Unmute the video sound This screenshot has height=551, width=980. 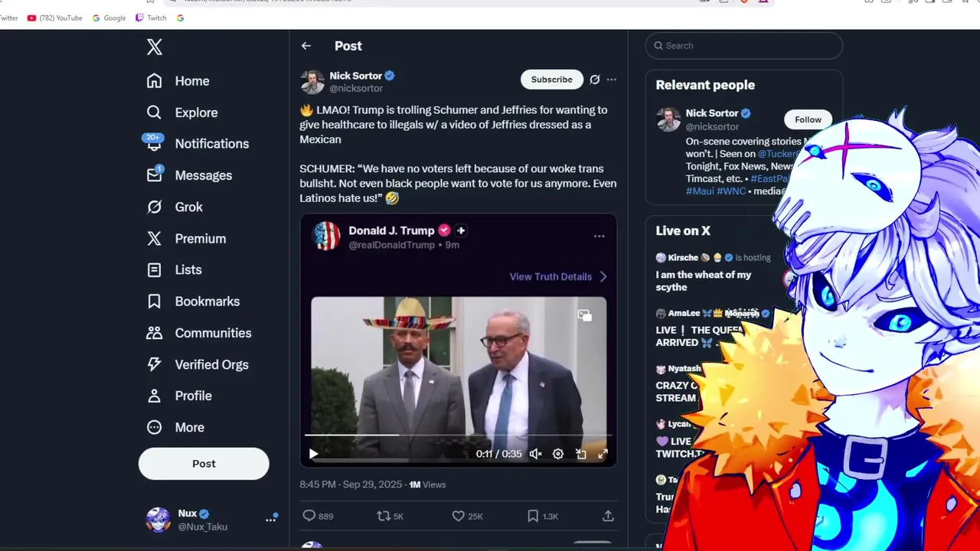click(536, 454)
